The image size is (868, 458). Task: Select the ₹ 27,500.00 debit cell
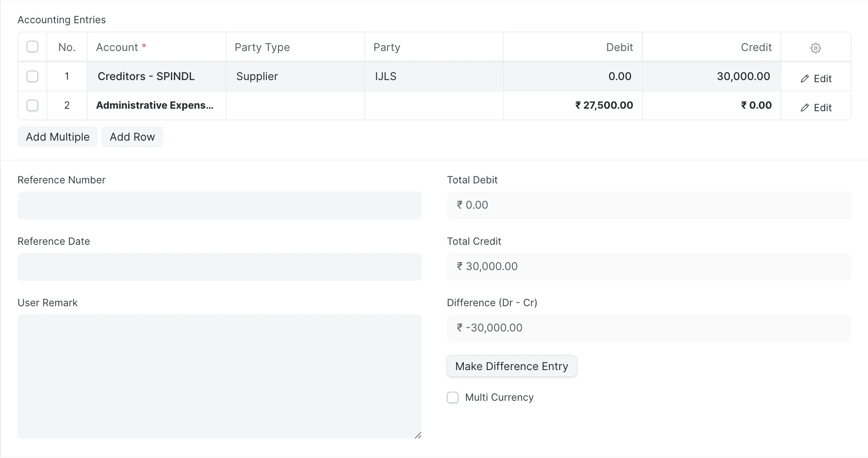pos(573,105)
